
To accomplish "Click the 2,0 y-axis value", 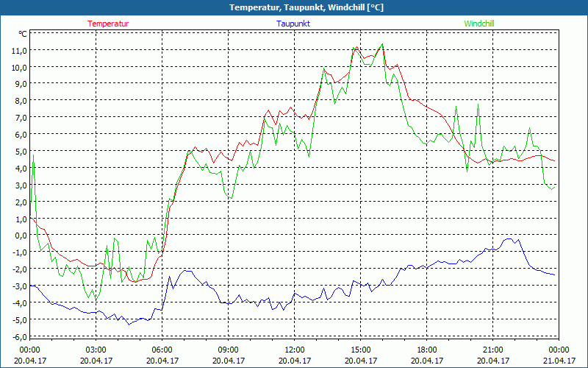I will click(x=21, y=202).
